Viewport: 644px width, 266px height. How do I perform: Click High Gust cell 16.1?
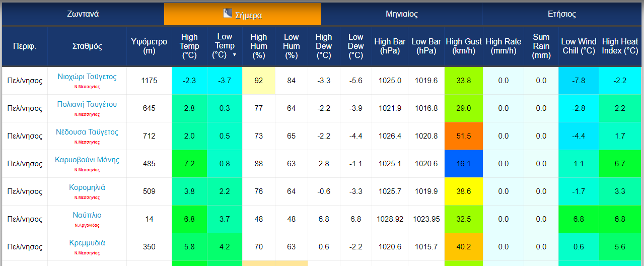coord(464,164)
